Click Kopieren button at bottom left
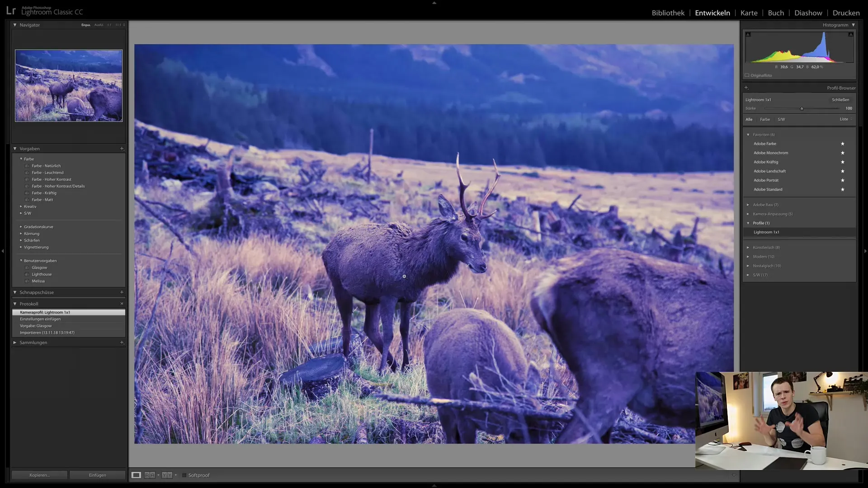This screenshot has width=868, height=488. pos(39,475)
